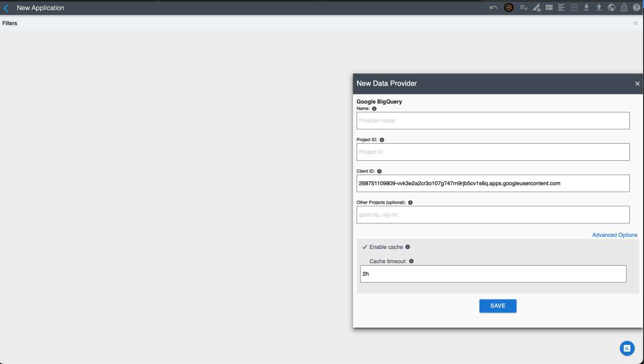Click the download icon in toolbar
This screenshot has width=644, height=364.
tap(587, 7)
